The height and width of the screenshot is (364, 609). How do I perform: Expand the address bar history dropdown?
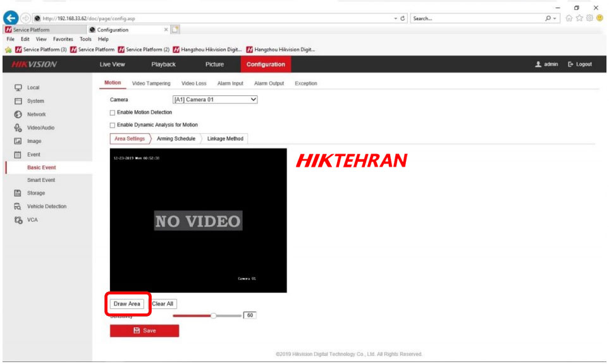coord(395,18)
